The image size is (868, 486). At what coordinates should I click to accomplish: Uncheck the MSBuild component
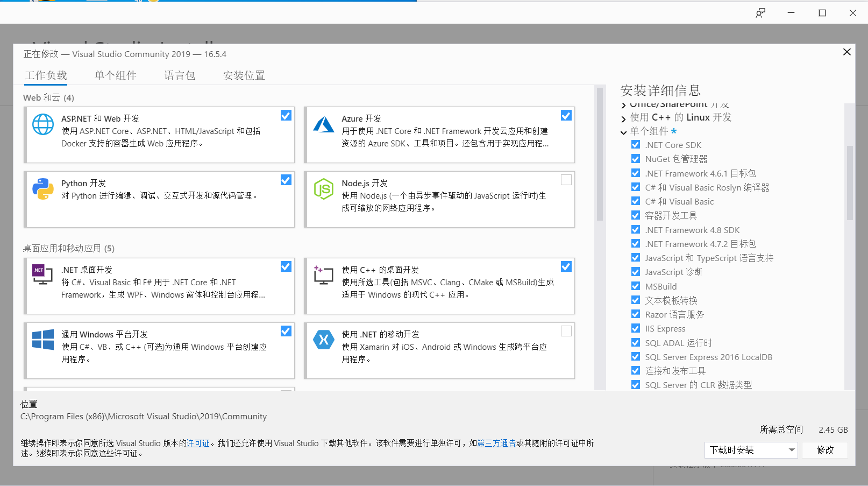pos(636,286)
